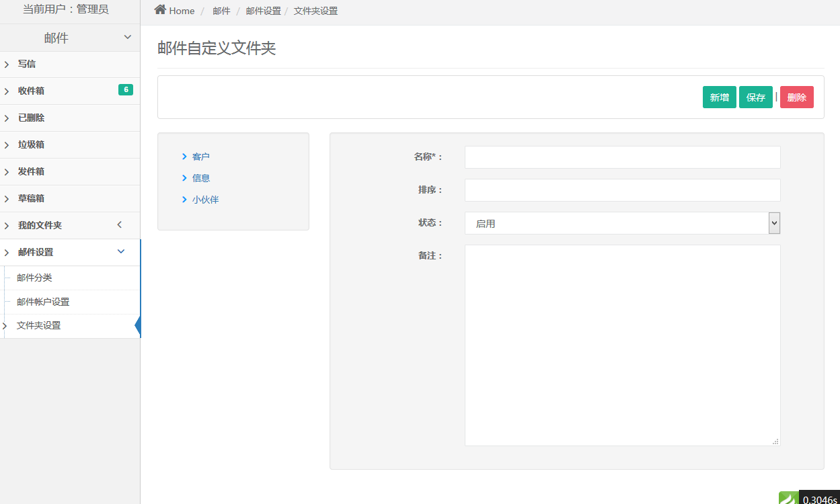Image resolution: width=840 pixels, height=504 pixels.
Task: Click the 当前用户：管理员 label
Action: pos(66,9)
